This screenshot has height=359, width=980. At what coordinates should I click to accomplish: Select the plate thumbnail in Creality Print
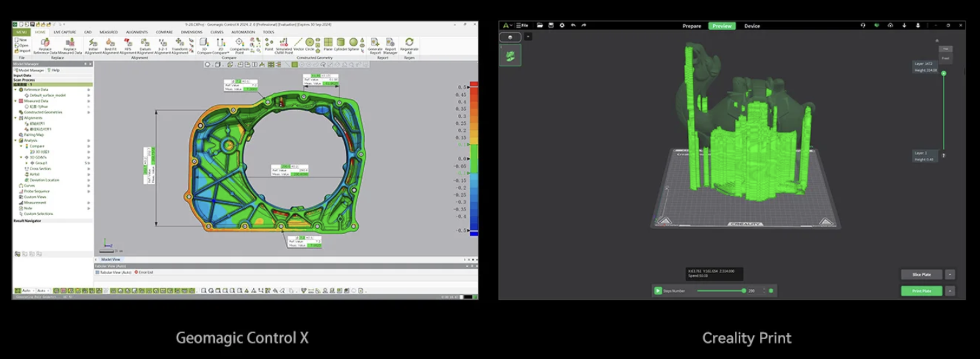coord(510,55)
